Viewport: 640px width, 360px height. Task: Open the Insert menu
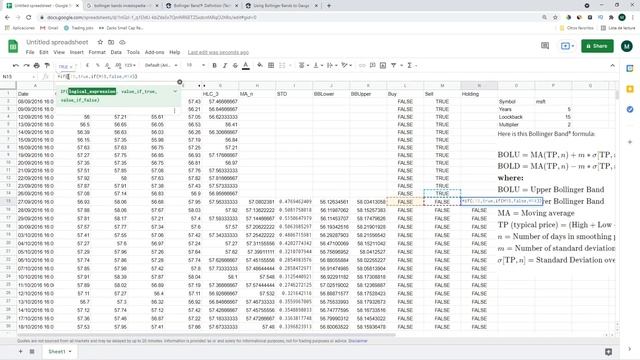[76, 52]
